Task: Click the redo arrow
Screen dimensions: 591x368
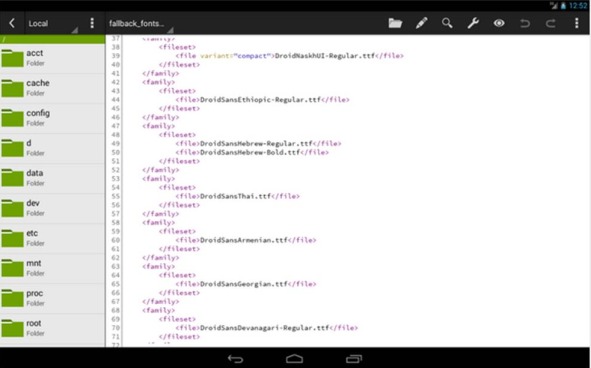Action: tap(551, 24)
